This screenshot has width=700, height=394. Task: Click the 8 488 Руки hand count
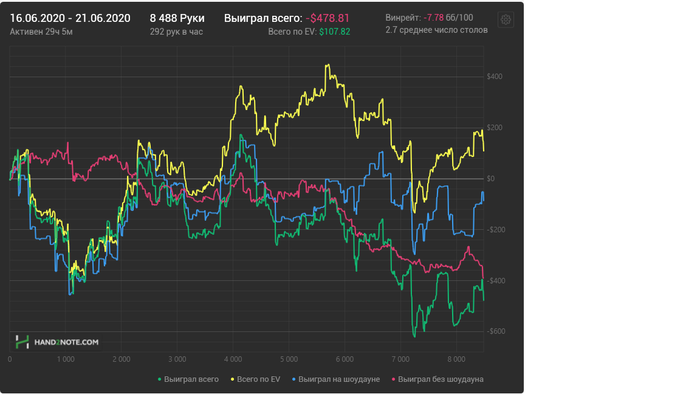[177, 18]
